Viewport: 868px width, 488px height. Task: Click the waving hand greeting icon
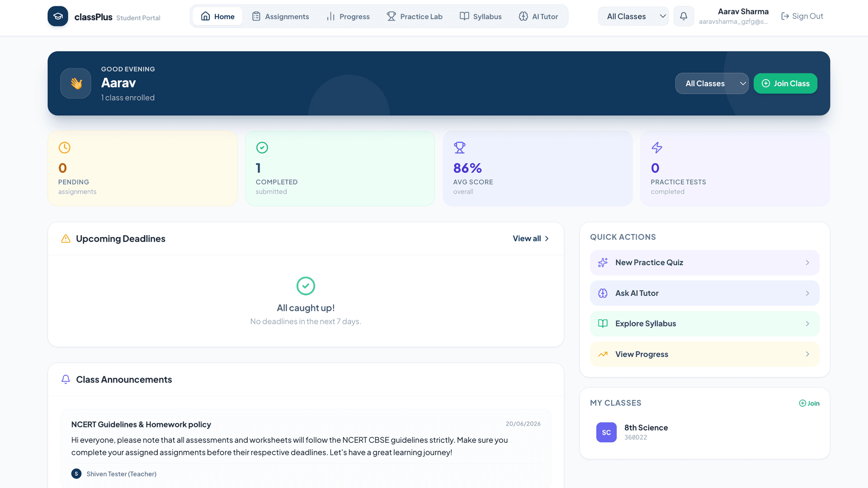tap(76, 83)
